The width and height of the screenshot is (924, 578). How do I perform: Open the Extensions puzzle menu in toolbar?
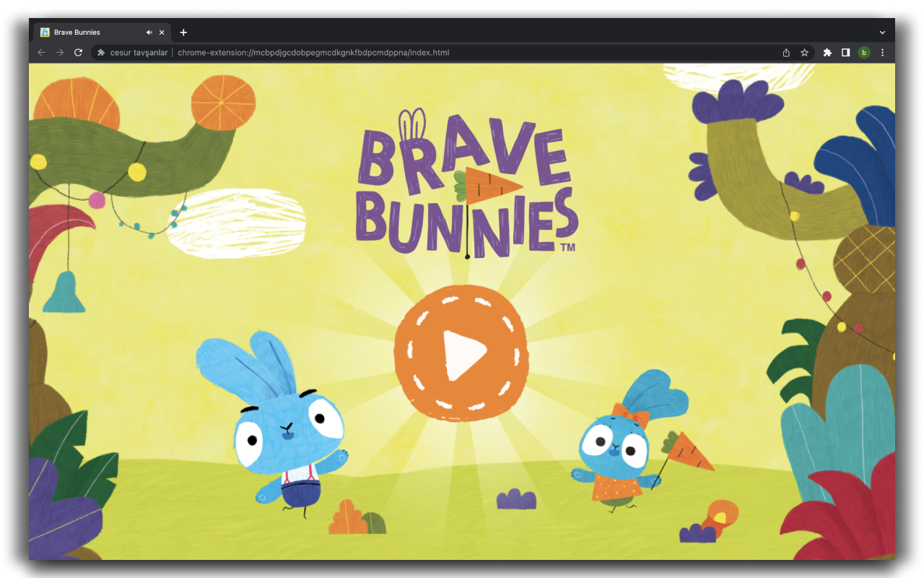tap(827, 53)
